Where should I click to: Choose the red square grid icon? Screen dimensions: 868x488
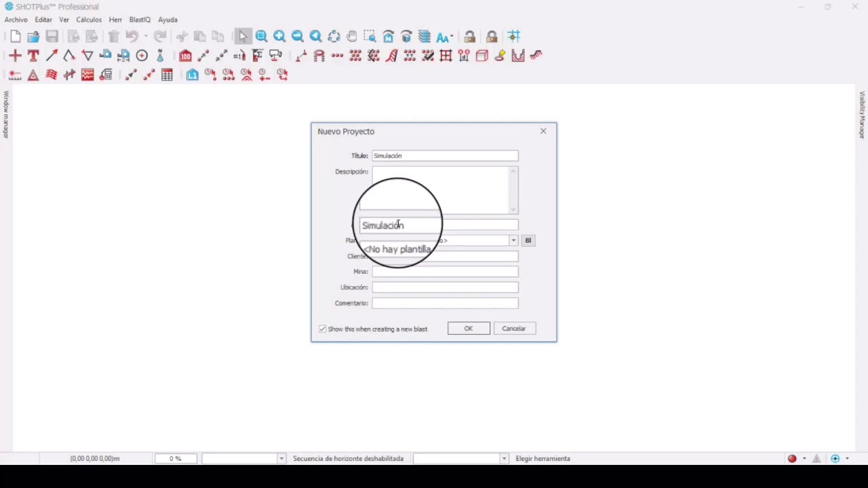pyautogui.click(x=446, y=56)
